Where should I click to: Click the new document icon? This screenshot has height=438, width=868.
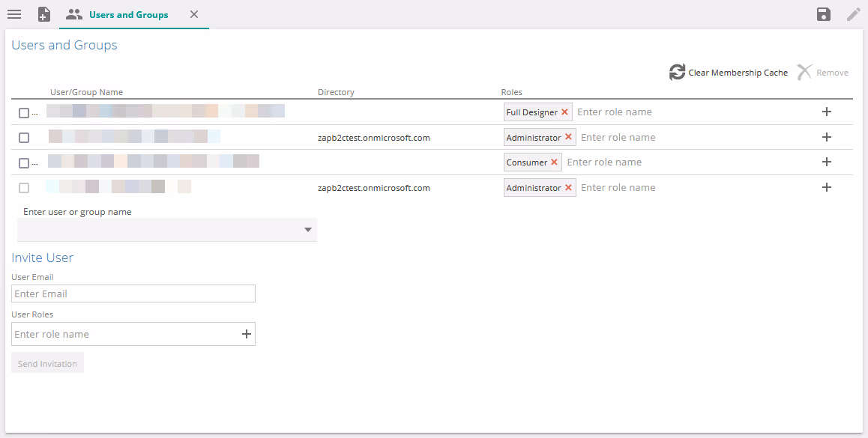(44, 14)
